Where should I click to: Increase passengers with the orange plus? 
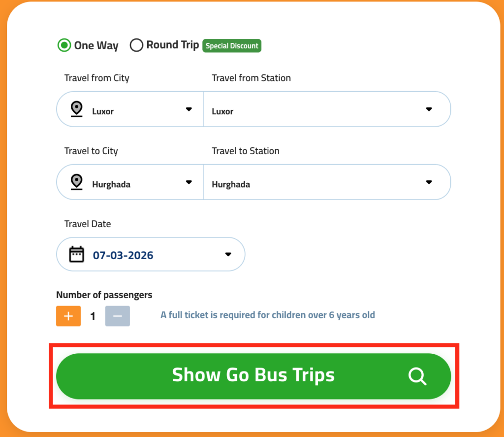[68, 316]
